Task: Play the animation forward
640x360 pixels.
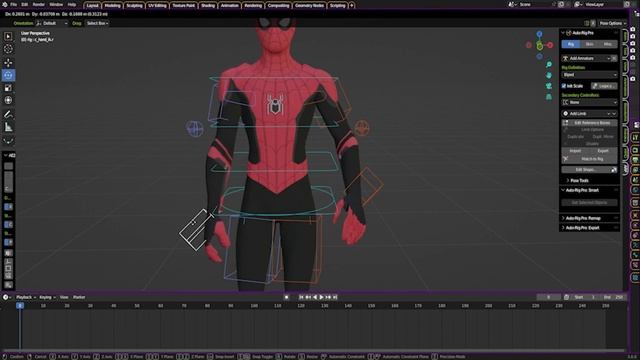Action: 321,297
